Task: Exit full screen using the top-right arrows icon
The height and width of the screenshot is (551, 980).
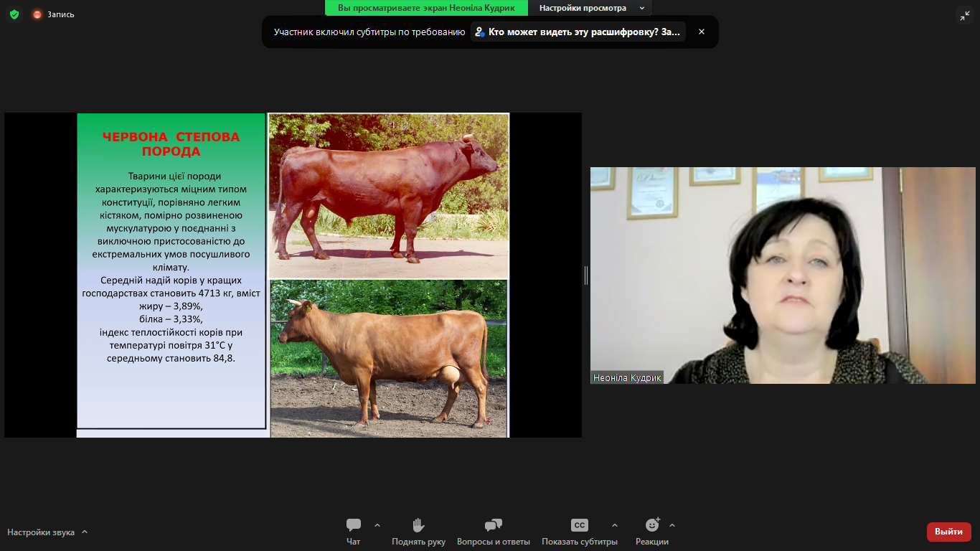Action: (964, 15)
